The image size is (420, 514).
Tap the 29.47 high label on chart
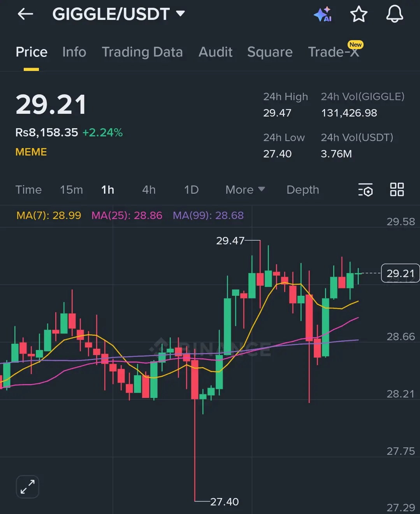(x=230, y=241)
